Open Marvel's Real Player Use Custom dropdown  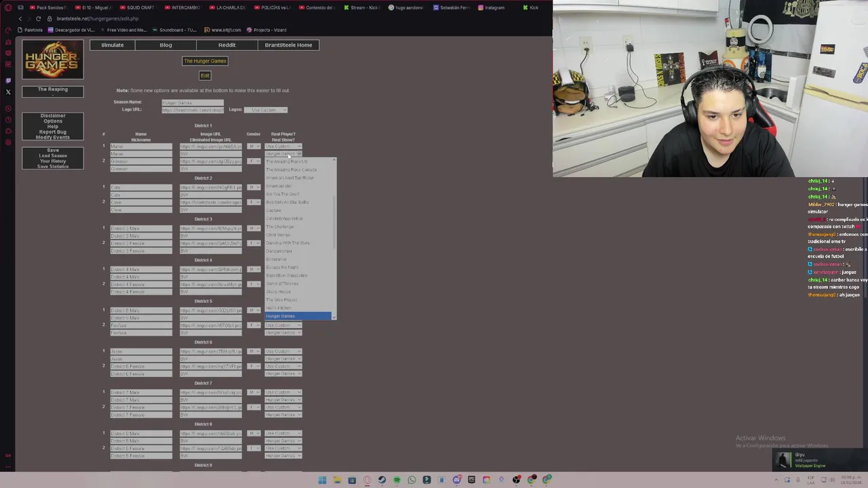(283, 146)
